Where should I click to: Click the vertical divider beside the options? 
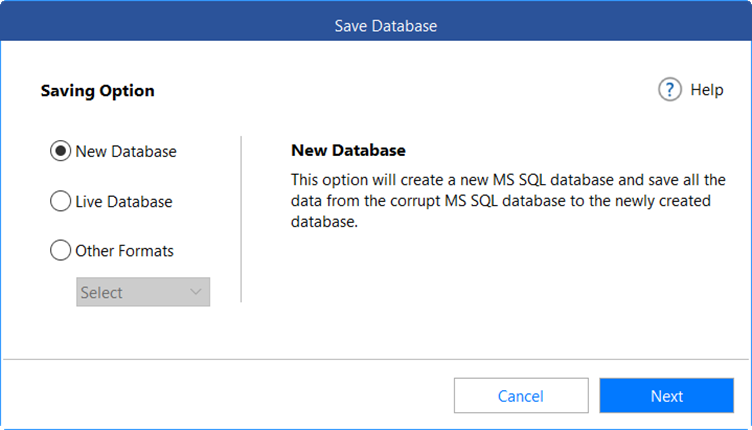241,220
